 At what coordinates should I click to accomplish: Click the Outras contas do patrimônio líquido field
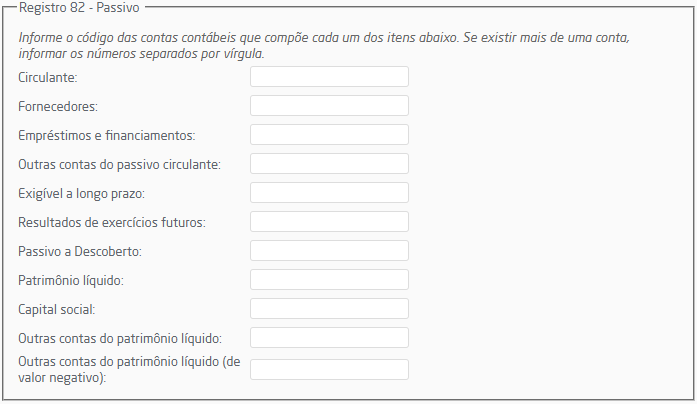(329, 338)
